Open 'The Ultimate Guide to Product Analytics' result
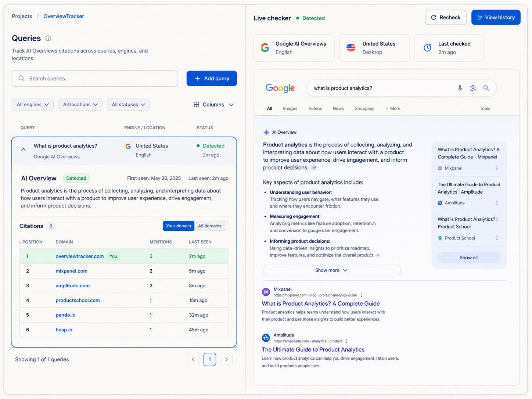The height and width of the screenshot is (399, 532). click(x=313, y=350)
